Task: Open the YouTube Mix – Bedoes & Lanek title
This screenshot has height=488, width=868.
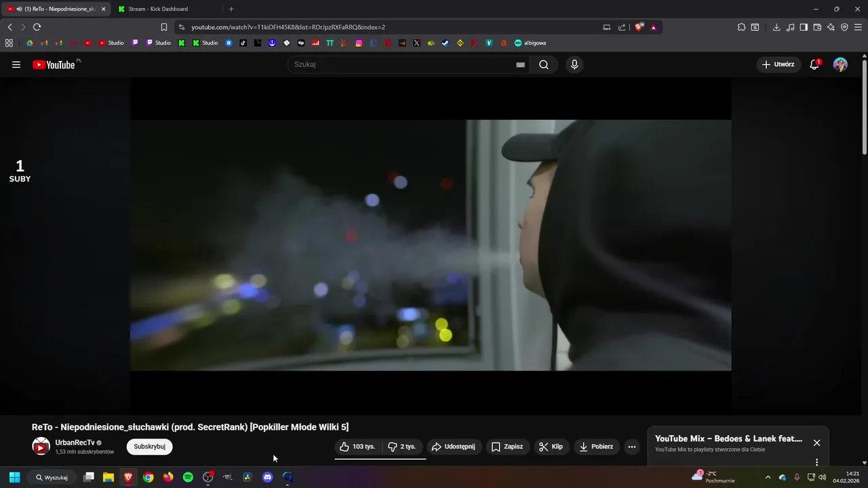Action: [x=728, y=439]
